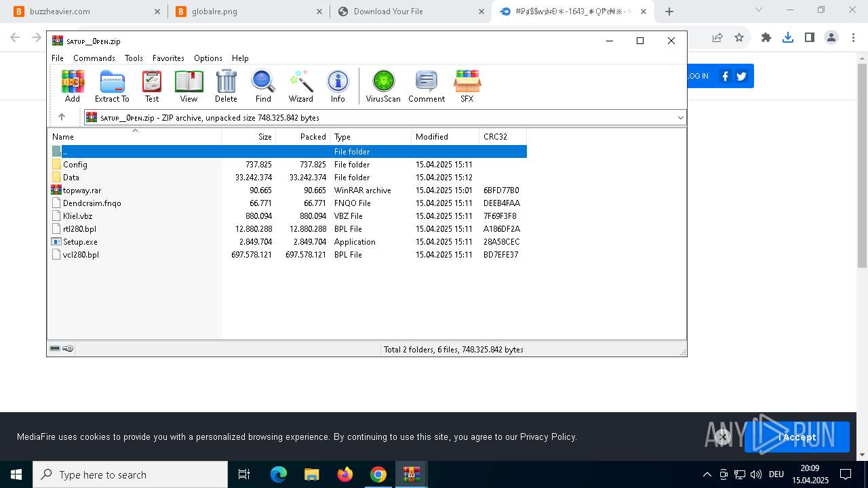Go up one folder level arrow
Image resolution: width=868 pixels, height=488 pixels.
click(x=62, y=117)
